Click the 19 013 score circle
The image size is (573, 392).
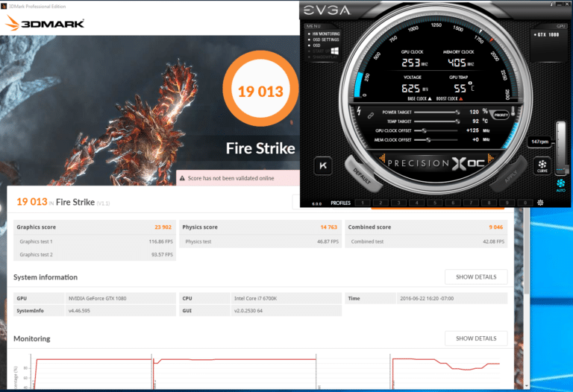[260, 89]
